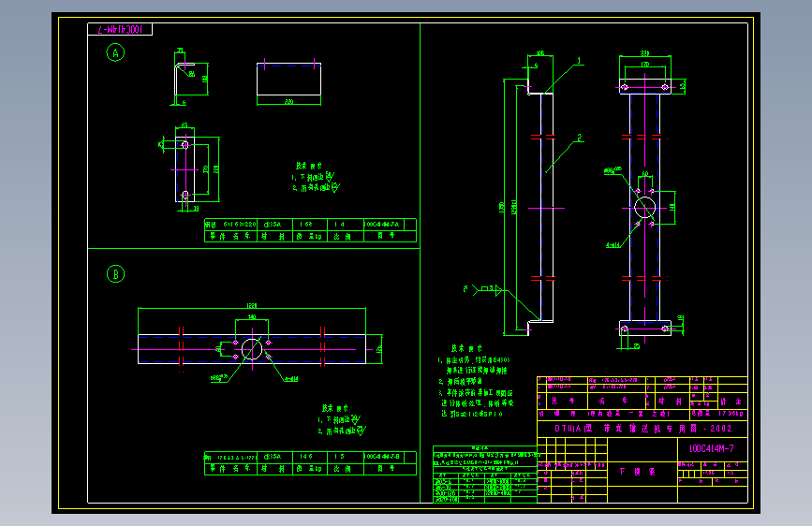Select the upper hole in detail A plate view
Viewport: 812px width, 526px height.
pyautogui.click(x=185, y=145)
